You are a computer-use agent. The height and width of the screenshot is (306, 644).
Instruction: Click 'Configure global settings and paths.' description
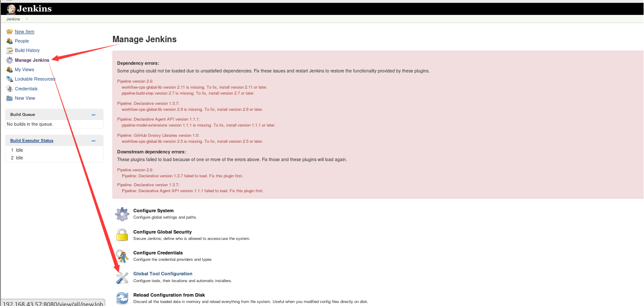(165, 217)
